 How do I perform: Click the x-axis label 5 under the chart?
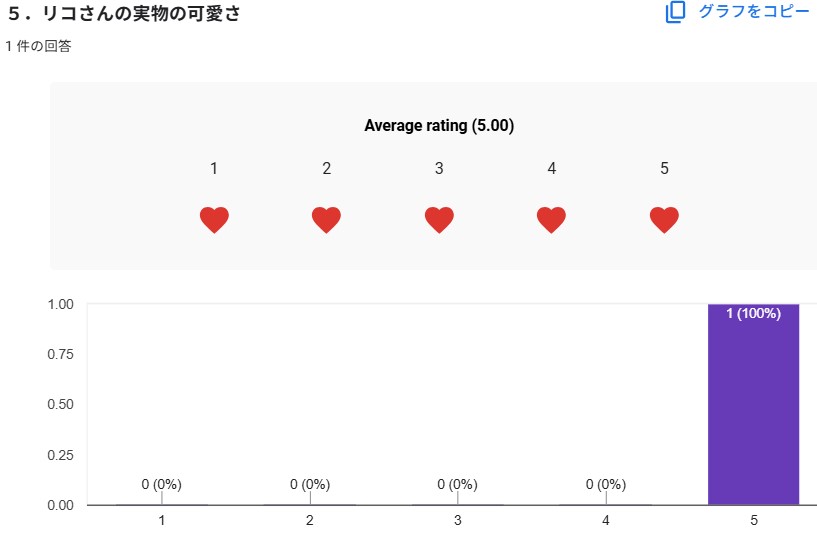pyautogui.click(x=753, y=521)
